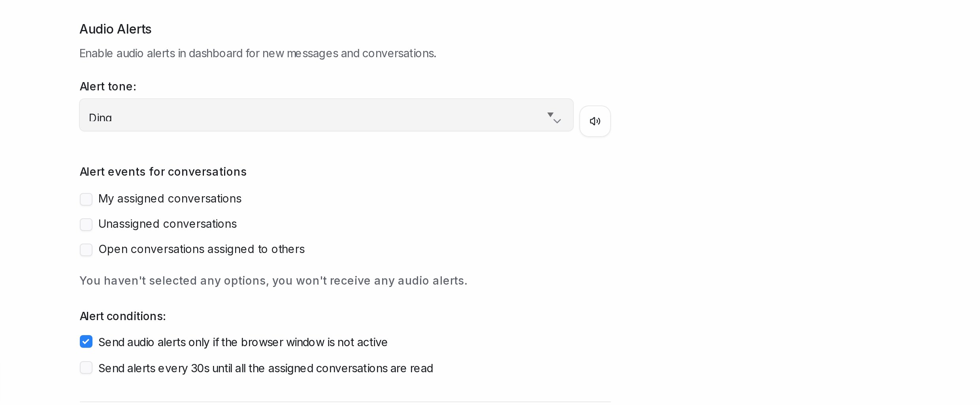Click the Alert tone: field label
Viewport: 980px width, 405px height.
108,86
